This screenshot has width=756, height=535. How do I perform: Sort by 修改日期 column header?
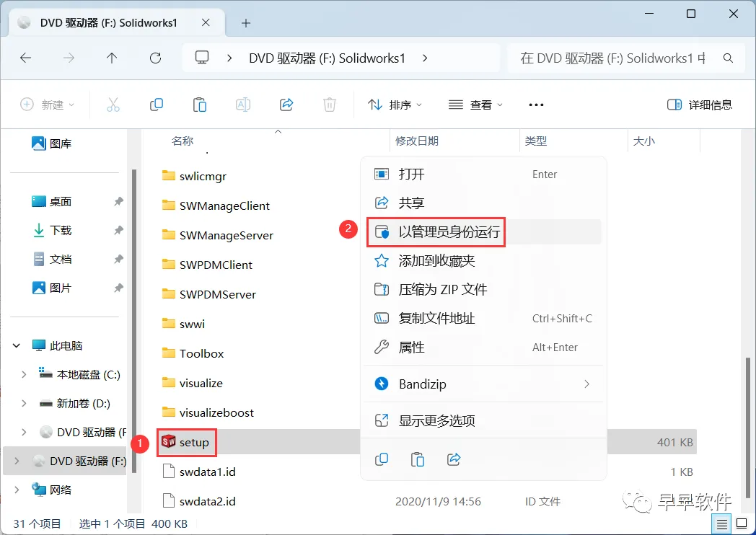click(416, 141)
